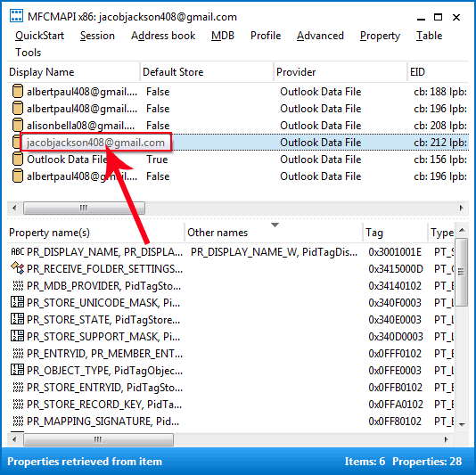Click the cb: 208 EID value
Image resolution: width=476 pixels, height=475 pixels.
click(440, 126)
